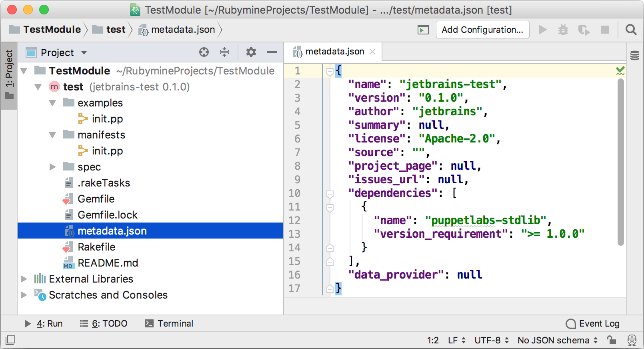
Task: Hide the Project tool window with minus icon
Action: click(272, 52)
